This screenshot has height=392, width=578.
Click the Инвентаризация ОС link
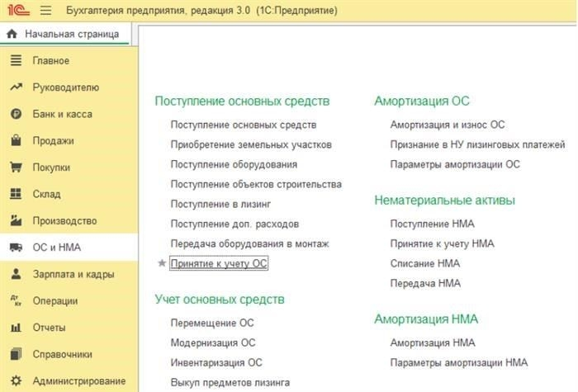[216, 363]
